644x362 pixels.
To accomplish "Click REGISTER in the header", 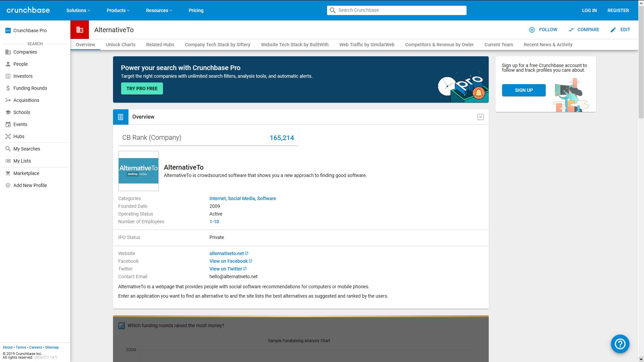I will tap(618, 10).
